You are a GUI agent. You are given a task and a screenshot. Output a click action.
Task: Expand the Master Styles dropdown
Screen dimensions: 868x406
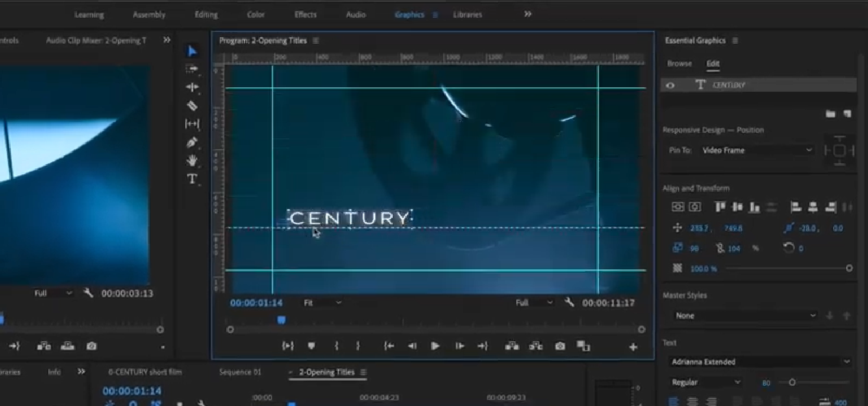point(745,316)
